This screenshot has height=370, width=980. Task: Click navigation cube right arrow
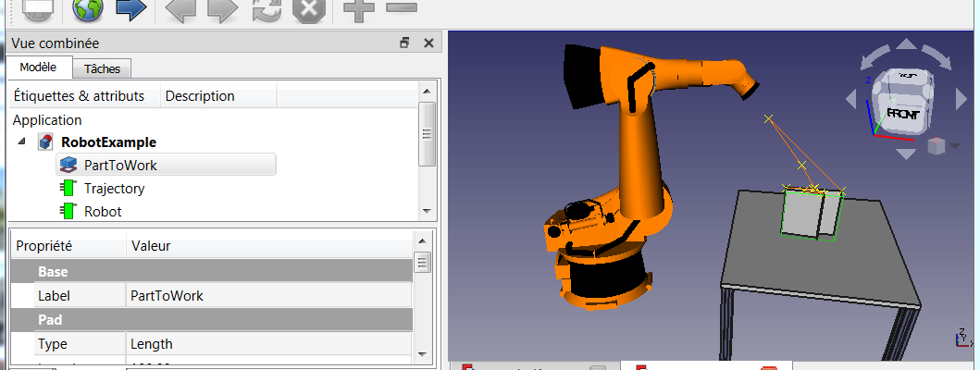coord(961,99)
